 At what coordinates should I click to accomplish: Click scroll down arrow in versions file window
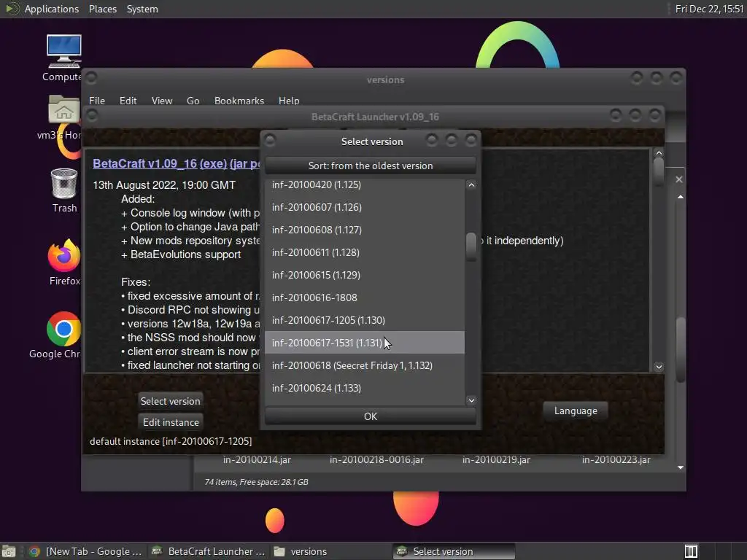[681, 467]
